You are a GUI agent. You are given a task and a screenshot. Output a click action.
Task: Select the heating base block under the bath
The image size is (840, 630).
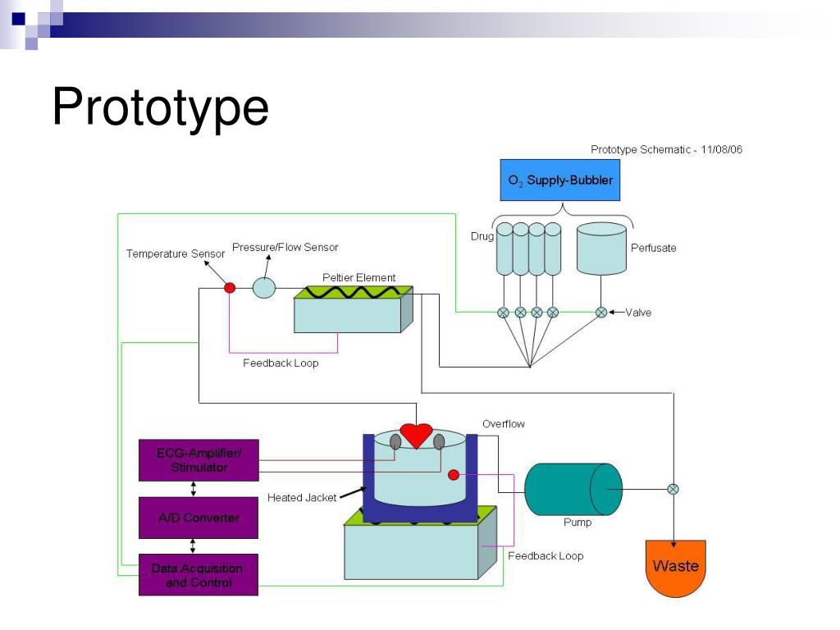(420, 544)
